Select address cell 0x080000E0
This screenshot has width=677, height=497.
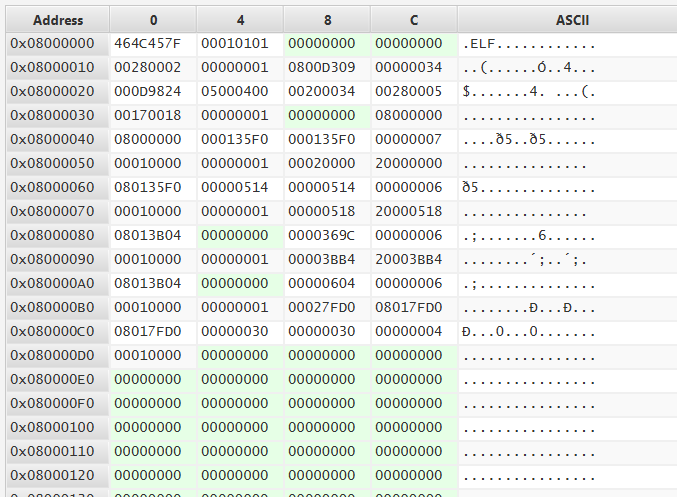[58, 379]
